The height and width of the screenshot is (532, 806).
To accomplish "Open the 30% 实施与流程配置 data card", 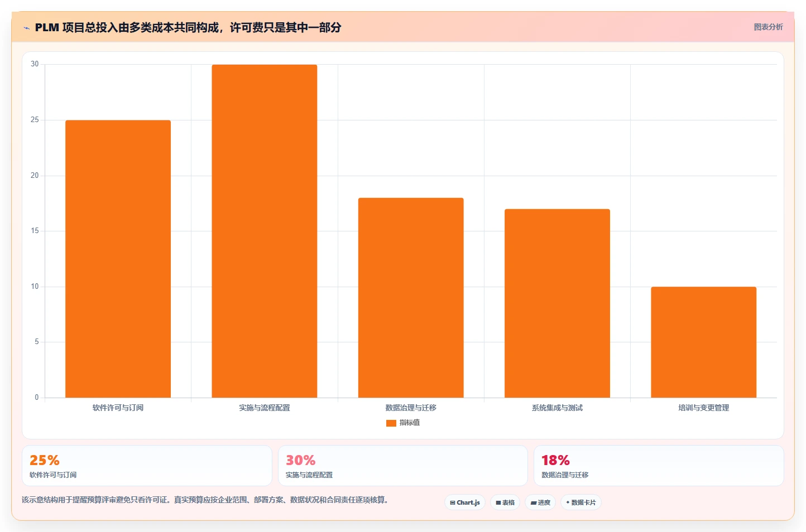I will 403,466.
